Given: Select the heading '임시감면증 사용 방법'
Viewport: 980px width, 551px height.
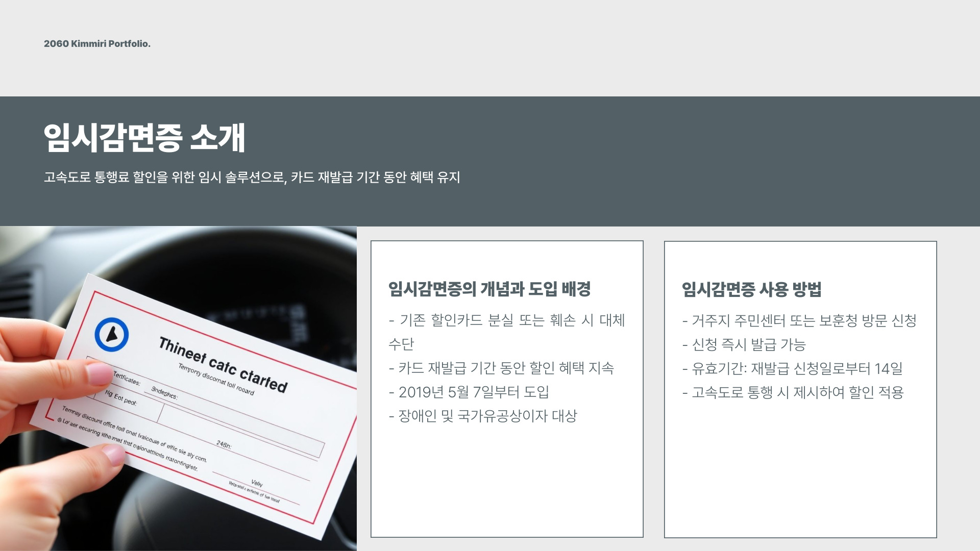Looking at the screenshot, I should [751, 290].
